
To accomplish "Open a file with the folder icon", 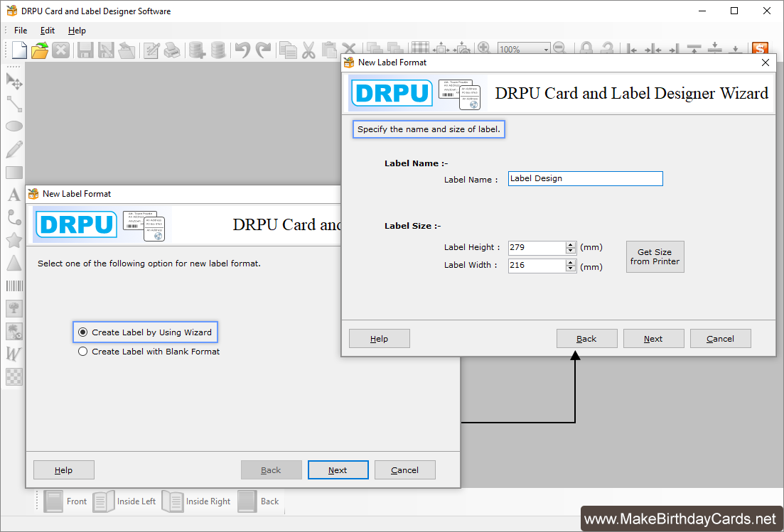I will click(40, 50).
